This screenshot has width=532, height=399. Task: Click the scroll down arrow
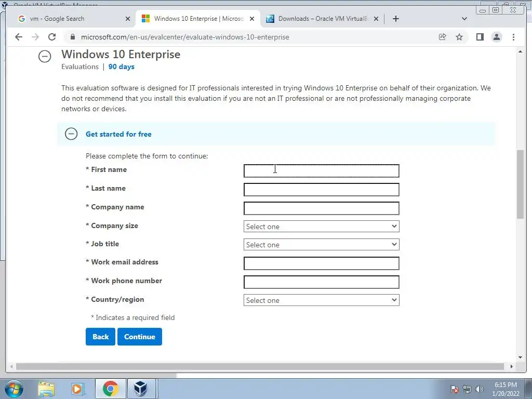pos(521,357)
